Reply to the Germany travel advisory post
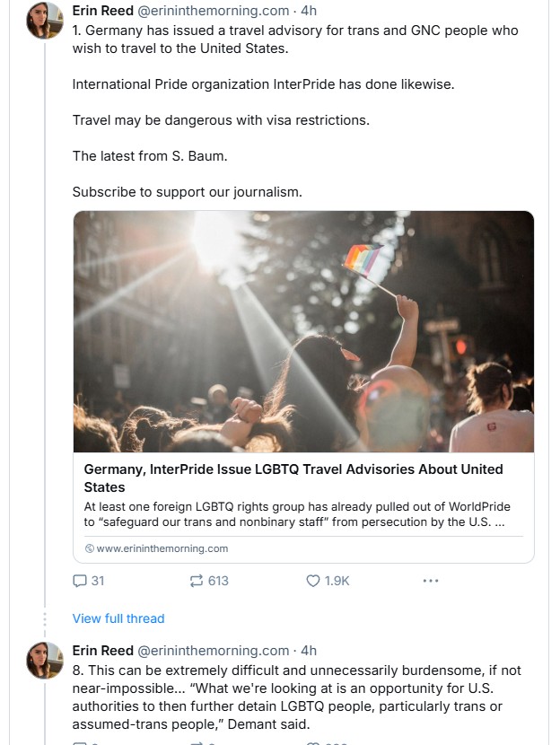560x745 pixels. [x=88, y=581]
